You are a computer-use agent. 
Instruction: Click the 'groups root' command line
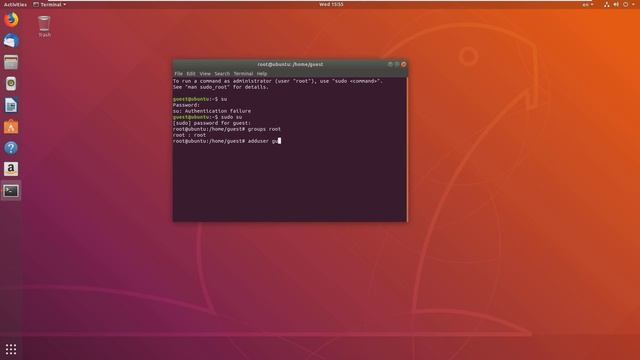[x=227, y=129]
